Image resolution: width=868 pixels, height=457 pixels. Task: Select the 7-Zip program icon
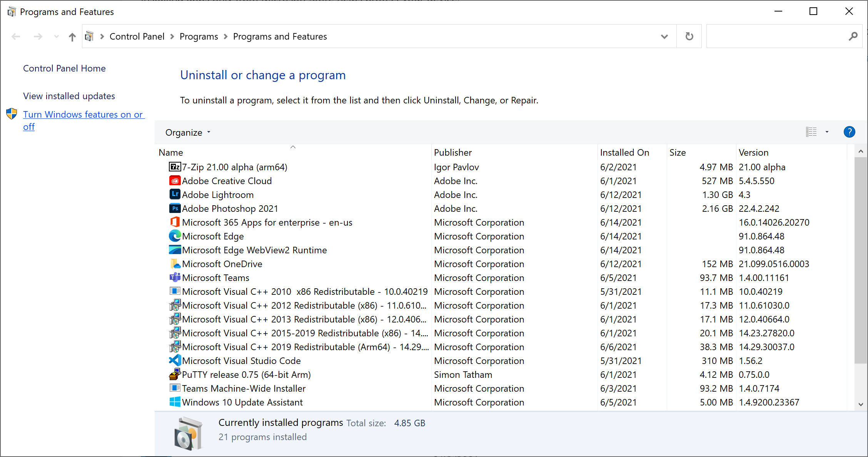(x=175, y=167)
